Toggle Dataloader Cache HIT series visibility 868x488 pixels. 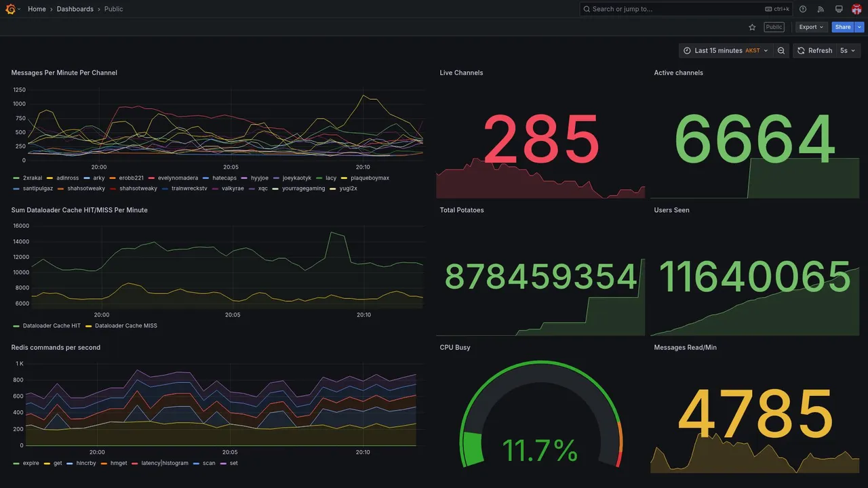click(52, 325)
